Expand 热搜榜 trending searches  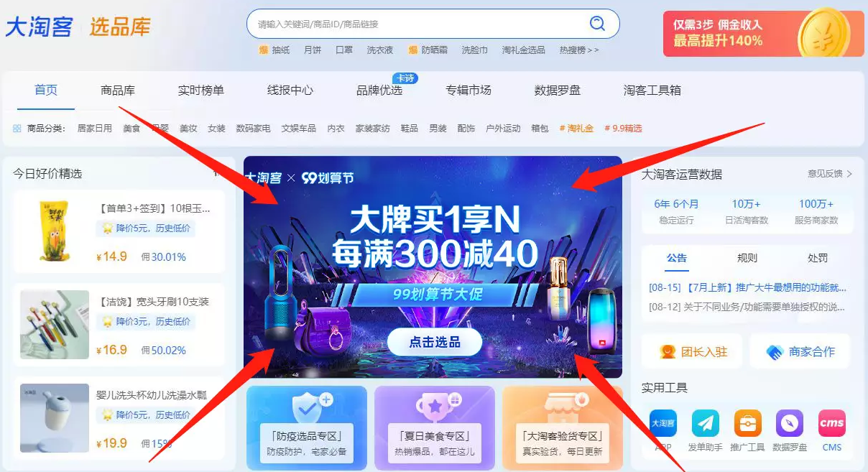[578, 50]
